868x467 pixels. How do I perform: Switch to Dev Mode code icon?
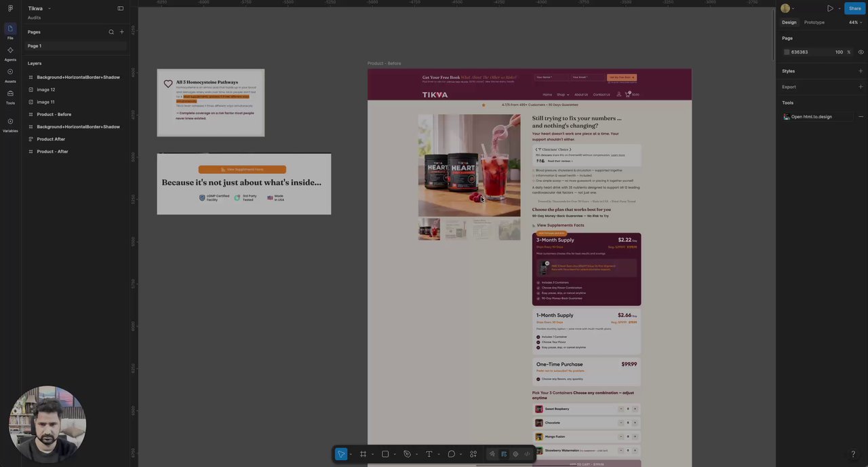coord(527,454)
